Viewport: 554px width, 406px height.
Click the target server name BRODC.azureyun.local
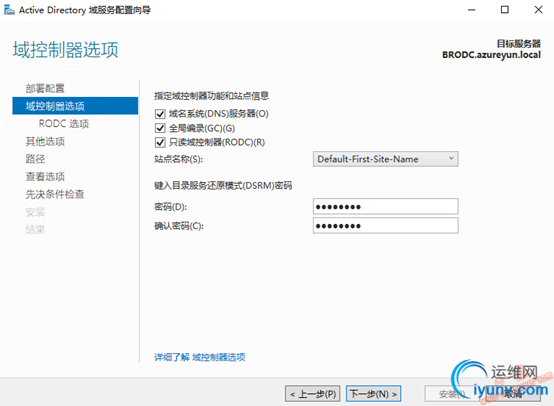tap(491, 55)
